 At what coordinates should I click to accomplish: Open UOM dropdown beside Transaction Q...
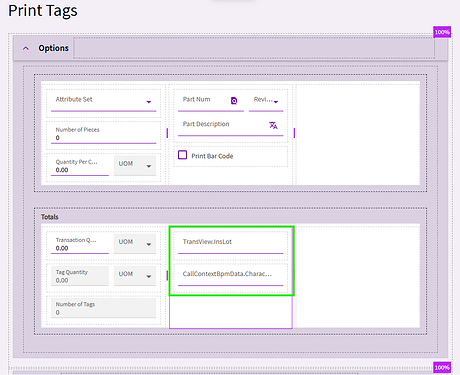pos(135,244)
